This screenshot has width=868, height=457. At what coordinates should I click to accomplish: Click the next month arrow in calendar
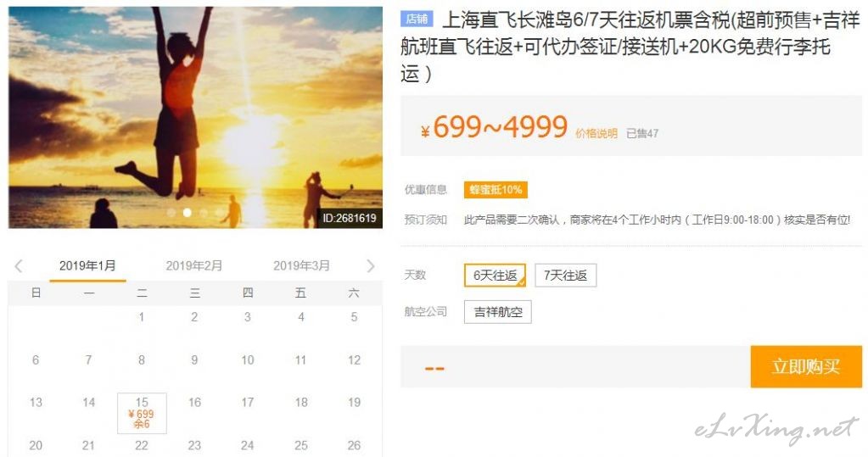(x=370, y=266)
